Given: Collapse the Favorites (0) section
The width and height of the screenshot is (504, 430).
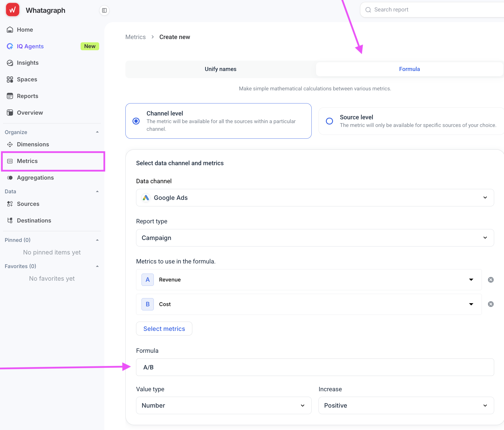Looking at the screenshot, I should (x=97, y=266).
